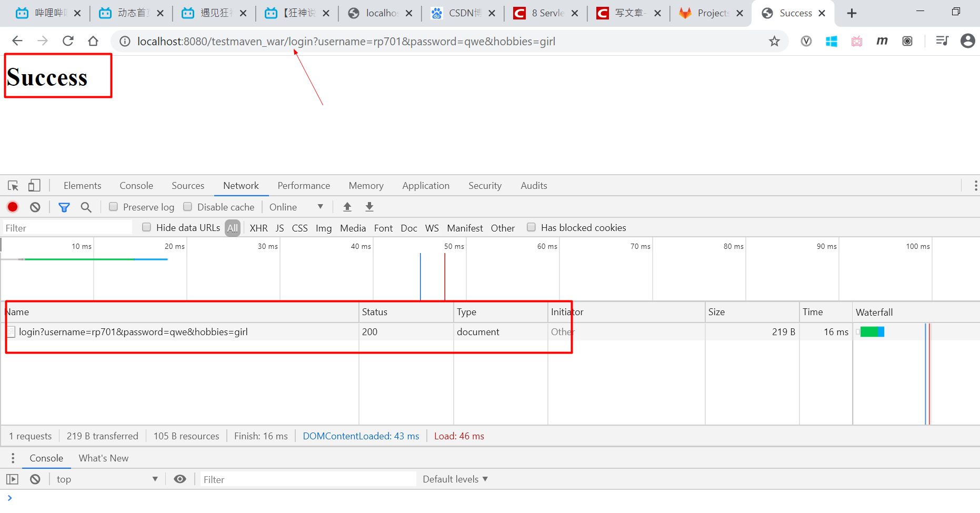The width and height of the screenshot is (980, 513).
Task: Activate the inspect element picker tool
Action: [x=13, y=185]
